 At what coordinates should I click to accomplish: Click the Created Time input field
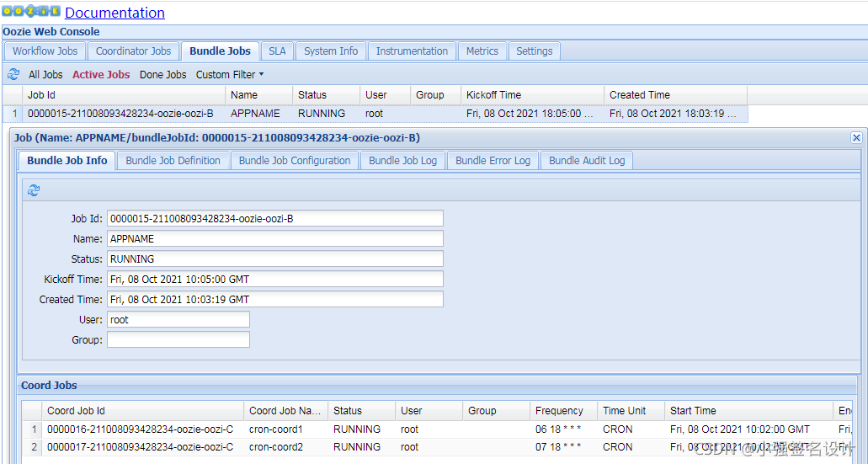point(275,300)
